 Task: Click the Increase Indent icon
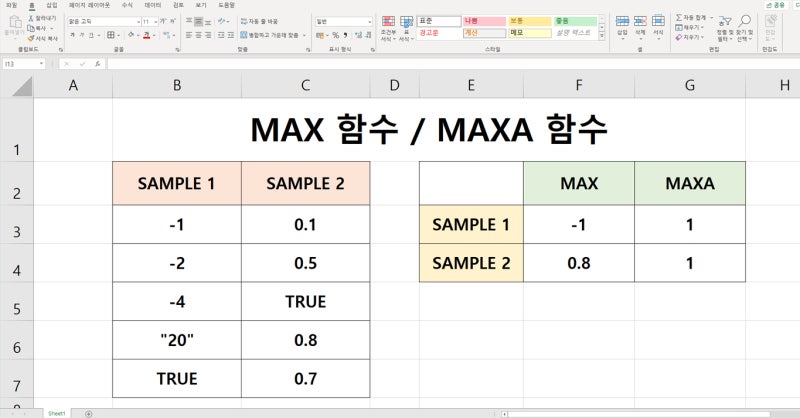[x=231, y=35]
